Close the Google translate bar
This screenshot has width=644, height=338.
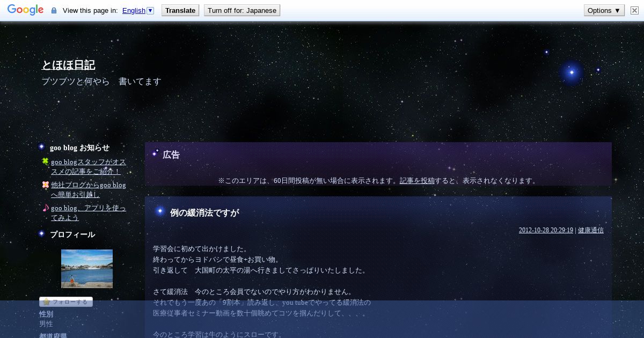pos(634,10)
